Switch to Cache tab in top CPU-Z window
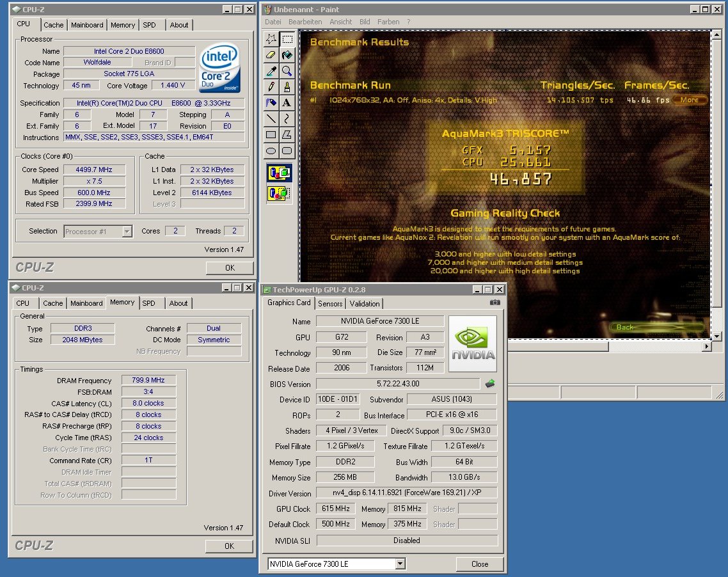 click(53, 25)
